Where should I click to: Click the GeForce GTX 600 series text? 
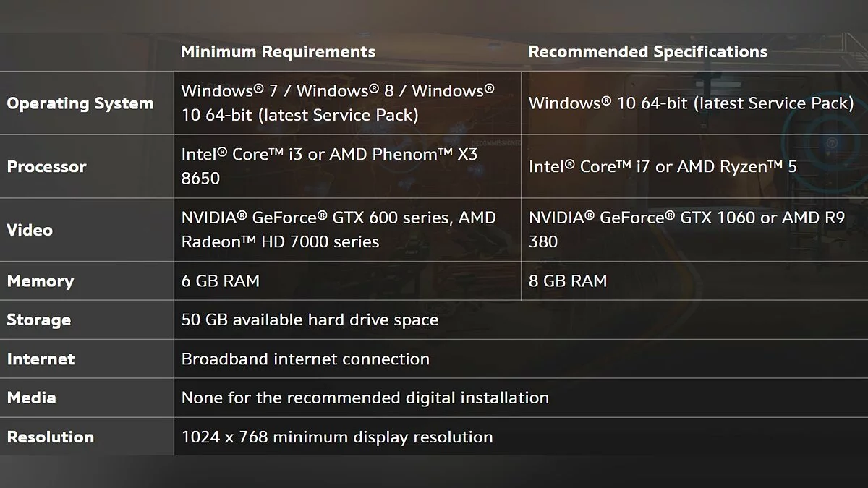coord(338,229)
